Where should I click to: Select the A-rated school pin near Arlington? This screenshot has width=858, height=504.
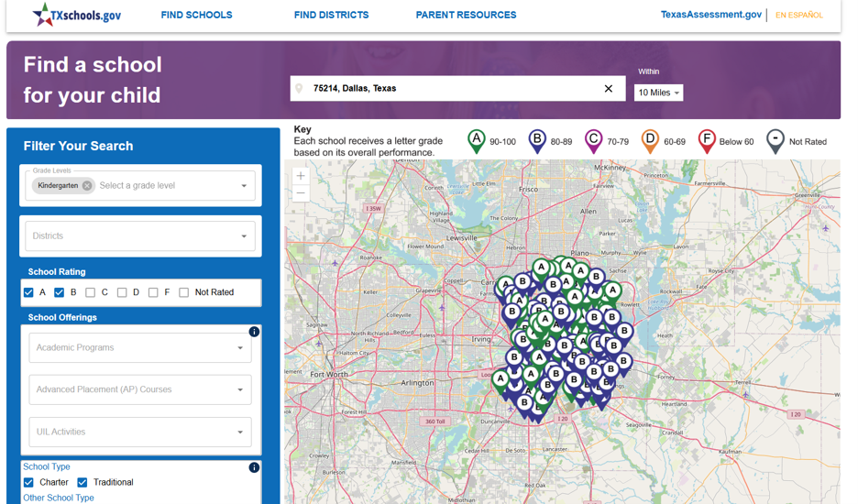coord(500,379)
